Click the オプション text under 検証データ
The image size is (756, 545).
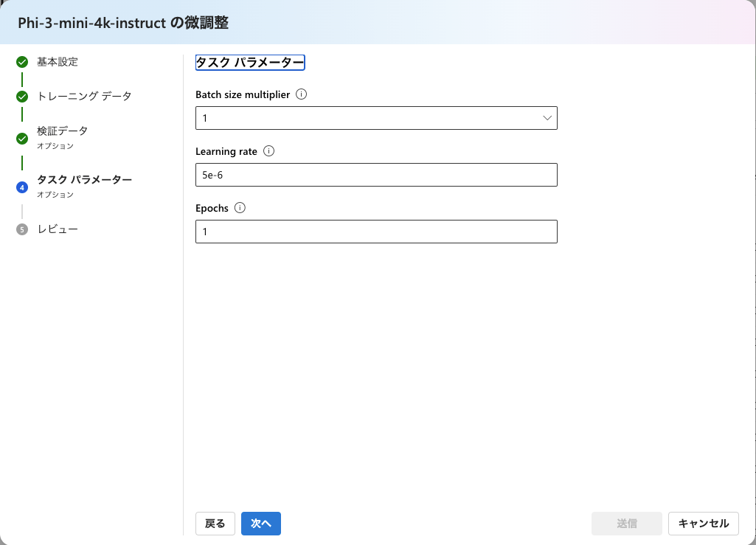[x=55, y=146]
